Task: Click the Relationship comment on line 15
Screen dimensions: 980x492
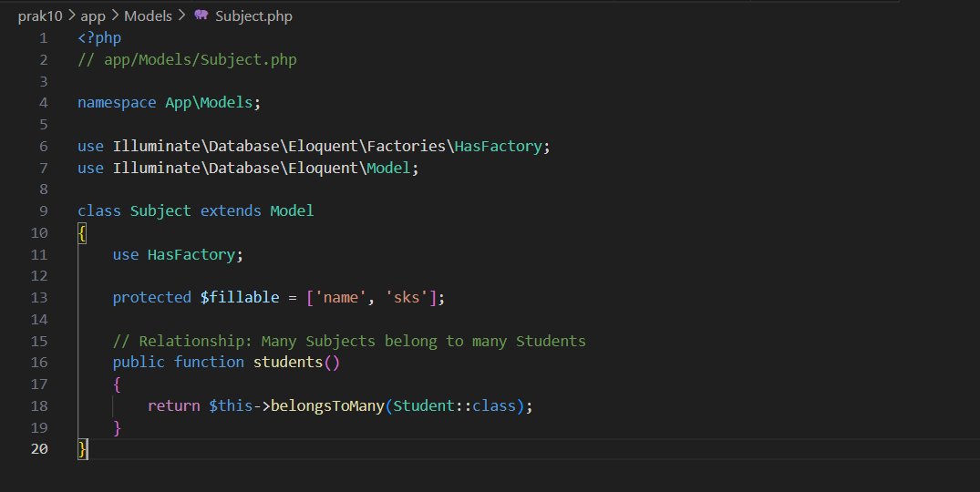Action: pyautogui.click(x=349, y=341)
